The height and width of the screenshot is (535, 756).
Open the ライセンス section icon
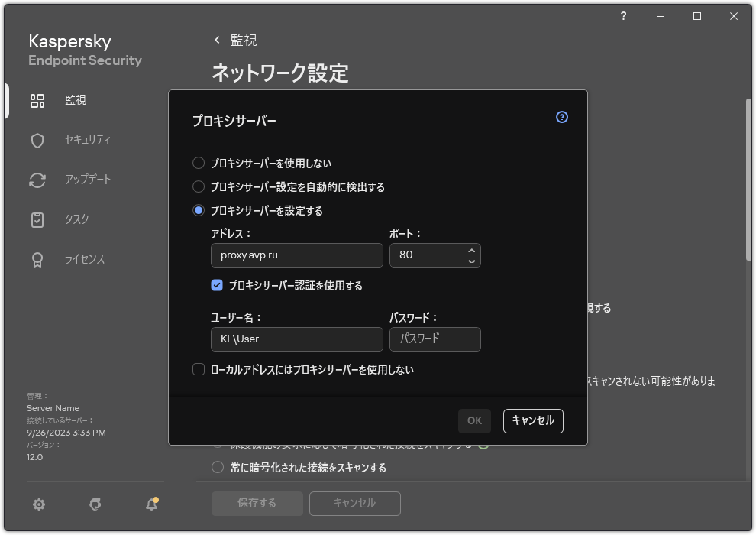point(37,259)
